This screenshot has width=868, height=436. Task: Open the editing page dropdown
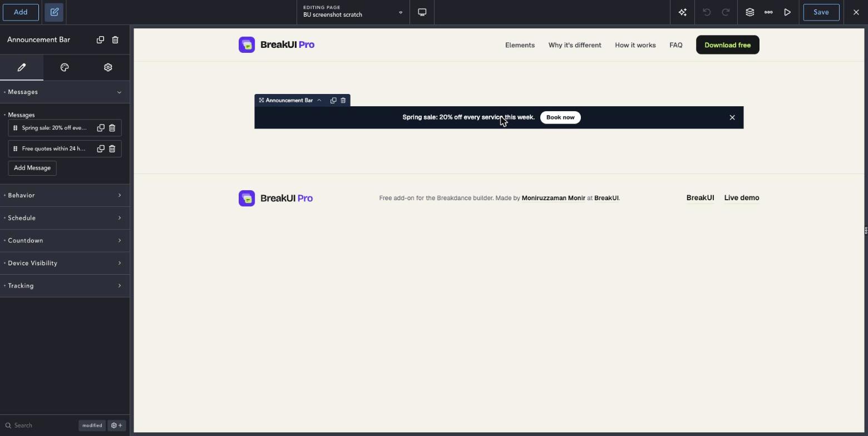click(353, 12)
